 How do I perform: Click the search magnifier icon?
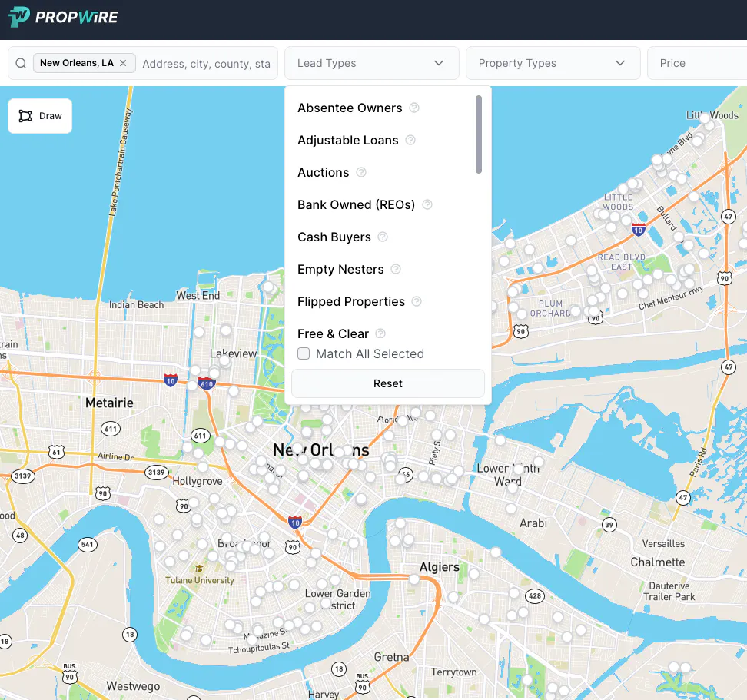[x=21, y=63]
